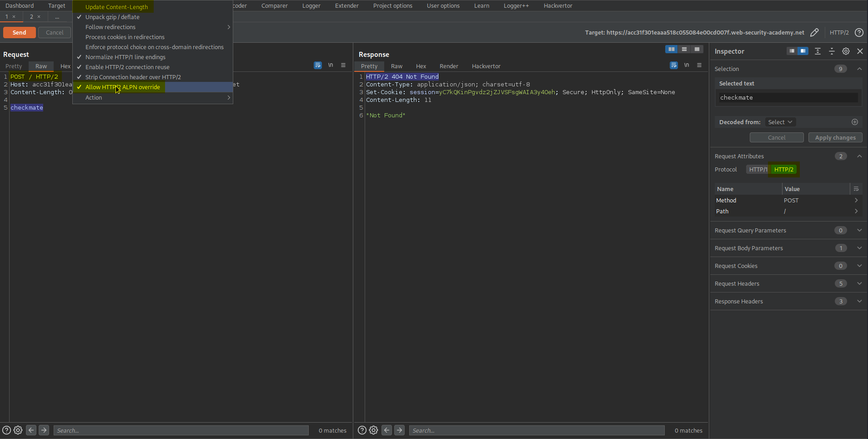868x439 pixels.
Task: Uncheck Enable HTTP/2 connection reuse
Action: (x=153, y=67)
